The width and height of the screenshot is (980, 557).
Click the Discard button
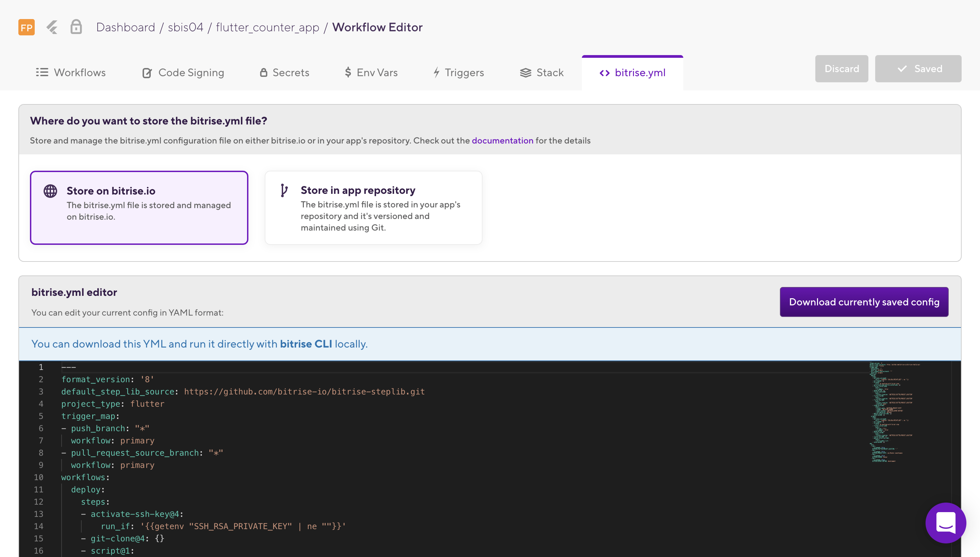842,68
